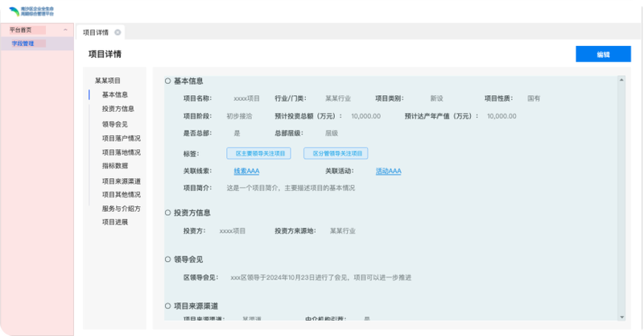Click the 新设 project category value
Screen dimensions: 644x336
point(436,98)
